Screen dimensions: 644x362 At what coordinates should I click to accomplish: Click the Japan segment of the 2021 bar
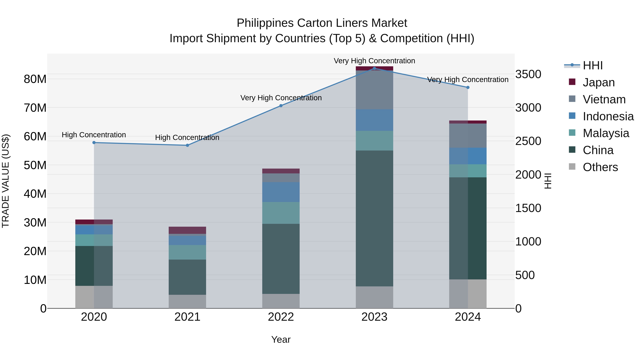tap(187, 230)
